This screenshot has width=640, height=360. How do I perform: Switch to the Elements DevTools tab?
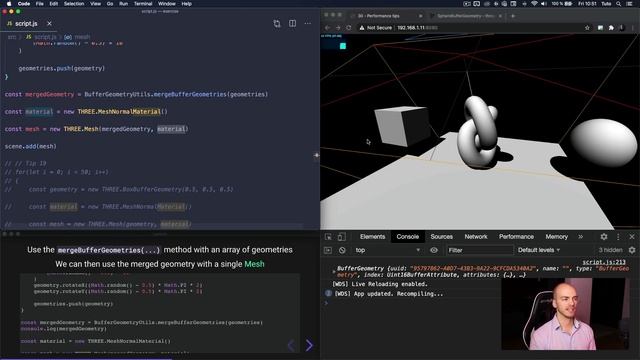[372, 237]
